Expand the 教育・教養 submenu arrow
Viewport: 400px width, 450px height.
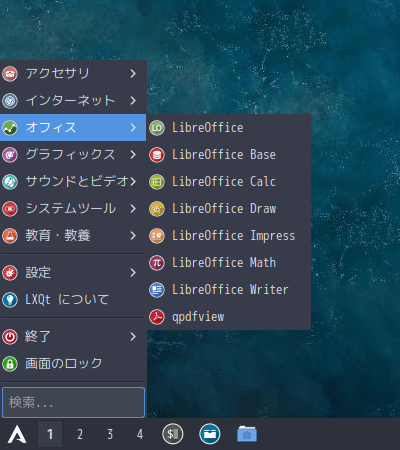tap(133, 235)
